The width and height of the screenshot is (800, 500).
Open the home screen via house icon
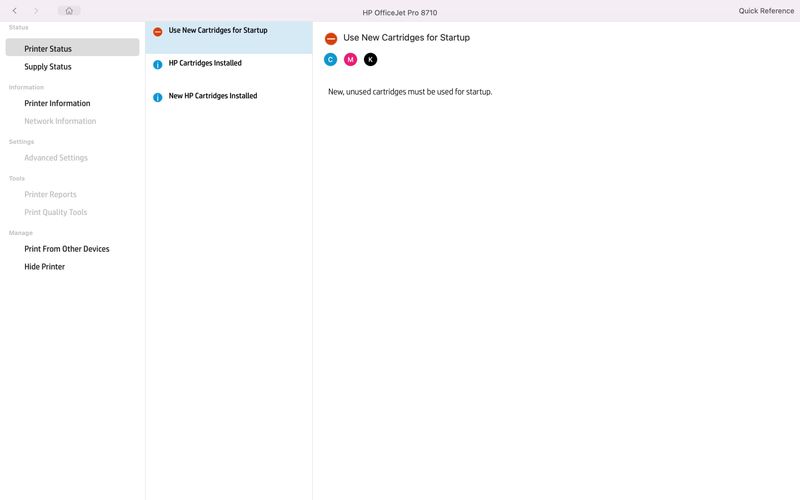(x=69, y=11)
